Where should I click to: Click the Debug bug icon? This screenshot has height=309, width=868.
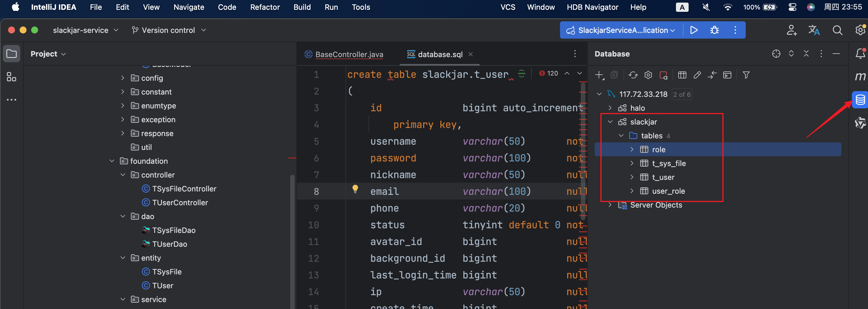[x=714, y=30]
